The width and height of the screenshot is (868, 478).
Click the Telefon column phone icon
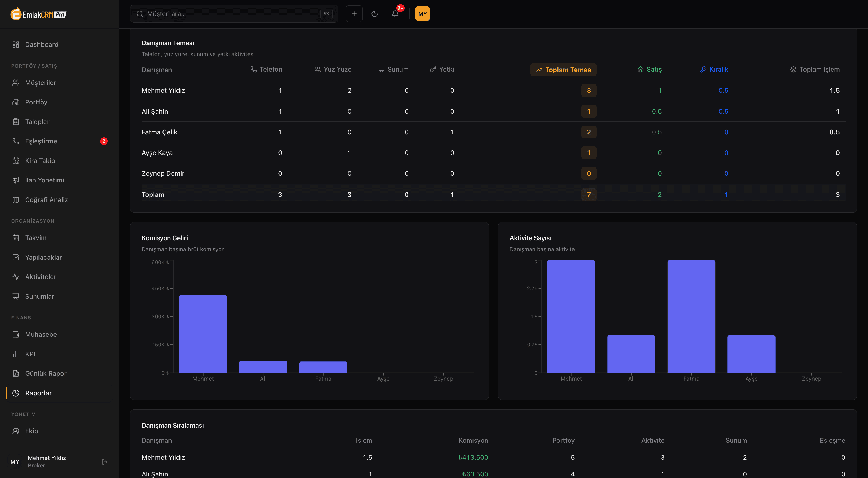[253, 70]
